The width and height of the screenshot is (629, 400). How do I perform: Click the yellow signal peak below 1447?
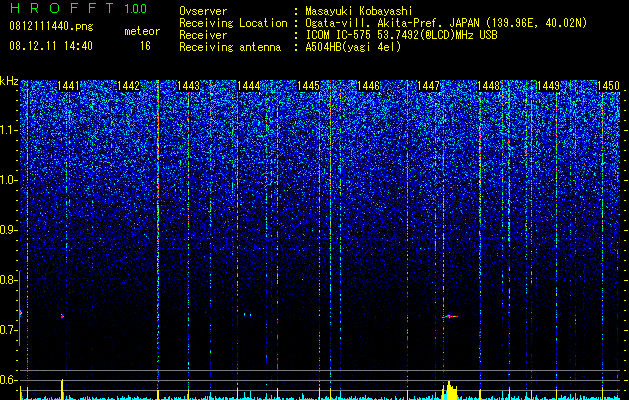tap(450, 390)
